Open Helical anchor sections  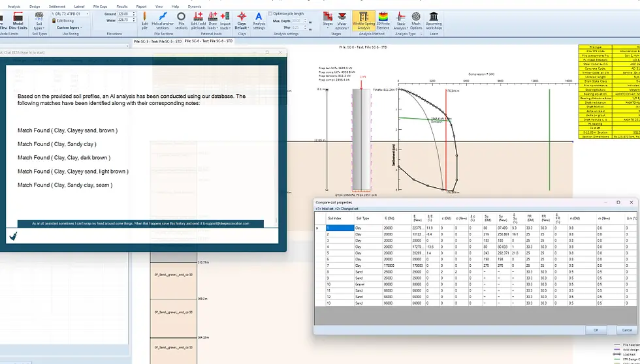coord(163,21)
